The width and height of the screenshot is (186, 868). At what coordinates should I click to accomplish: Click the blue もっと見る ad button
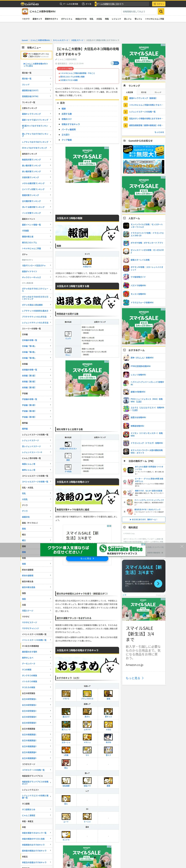pos(87,558)
